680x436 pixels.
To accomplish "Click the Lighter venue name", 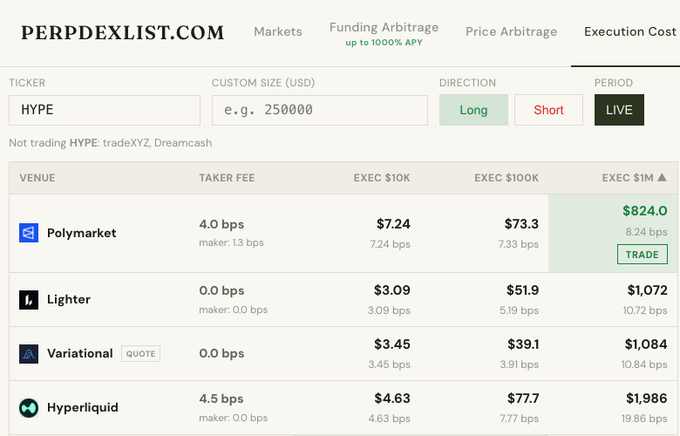I will 69,299.
